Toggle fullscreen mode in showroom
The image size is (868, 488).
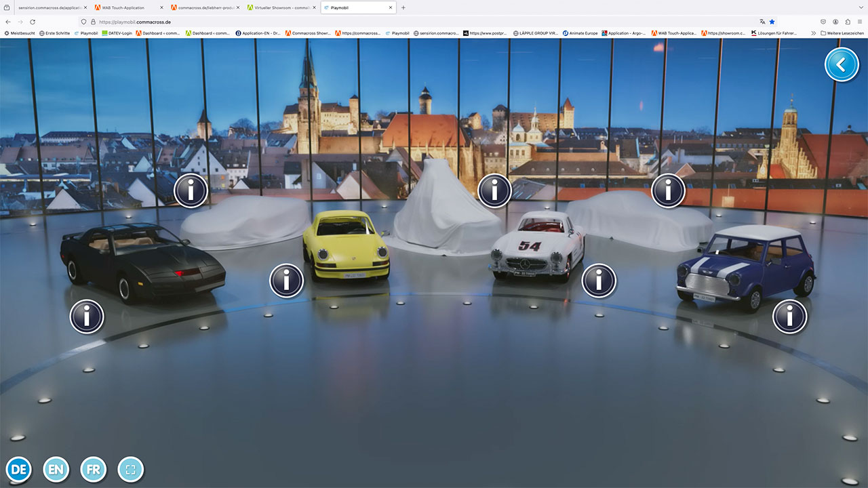pos(131,469)
